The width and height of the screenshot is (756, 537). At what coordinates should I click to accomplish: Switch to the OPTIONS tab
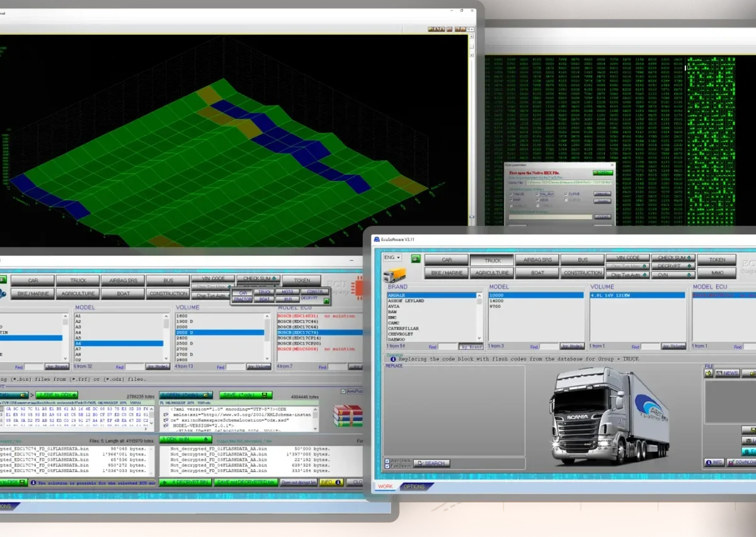[414, 485]
